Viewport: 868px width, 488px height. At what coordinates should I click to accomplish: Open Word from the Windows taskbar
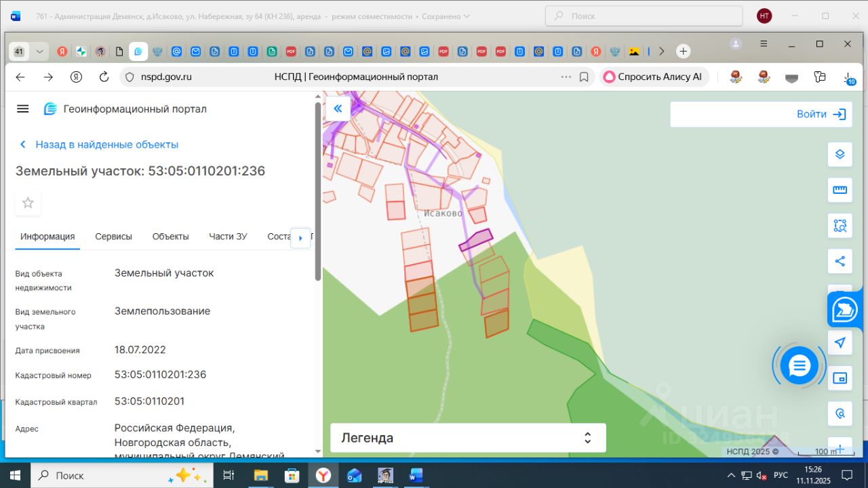point(416,475)
